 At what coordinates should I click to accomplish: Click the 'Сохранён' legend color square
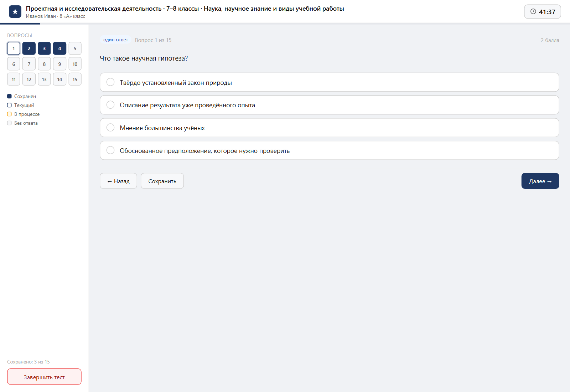(9, 96)
